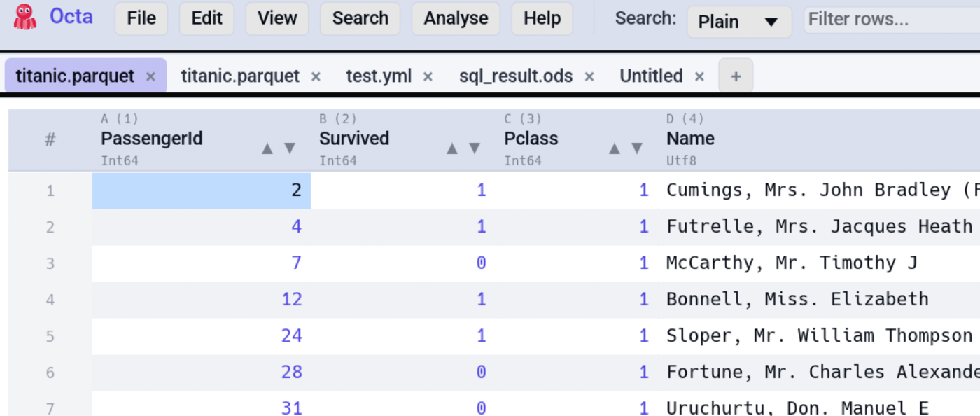Sort Survived column ascending

[x=452, y=148]
